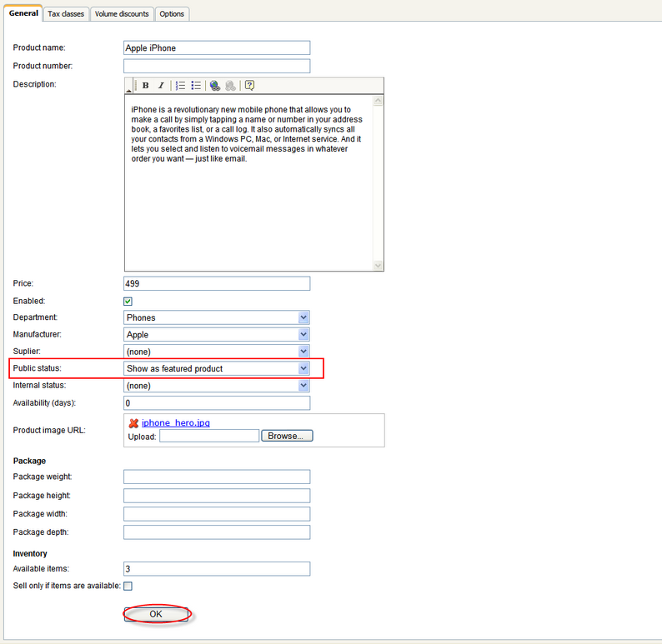Image resolution: width=662 pixels, height=644 pixels.
Task: Insert numbered list in description
Action: pyautogui.click(x=180, y=86)
